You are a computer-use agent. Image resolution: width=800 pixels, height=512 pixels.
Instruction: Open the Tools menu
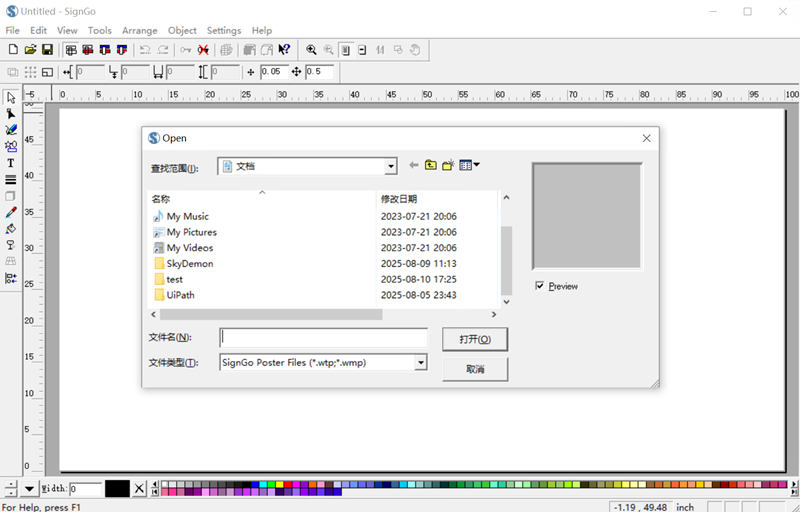pos(99,31)
